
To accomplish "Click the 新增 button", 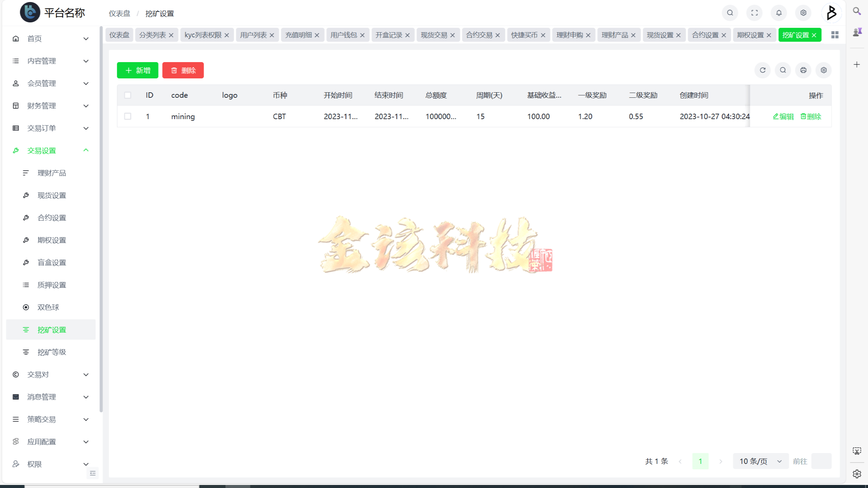I will (137, 70).
